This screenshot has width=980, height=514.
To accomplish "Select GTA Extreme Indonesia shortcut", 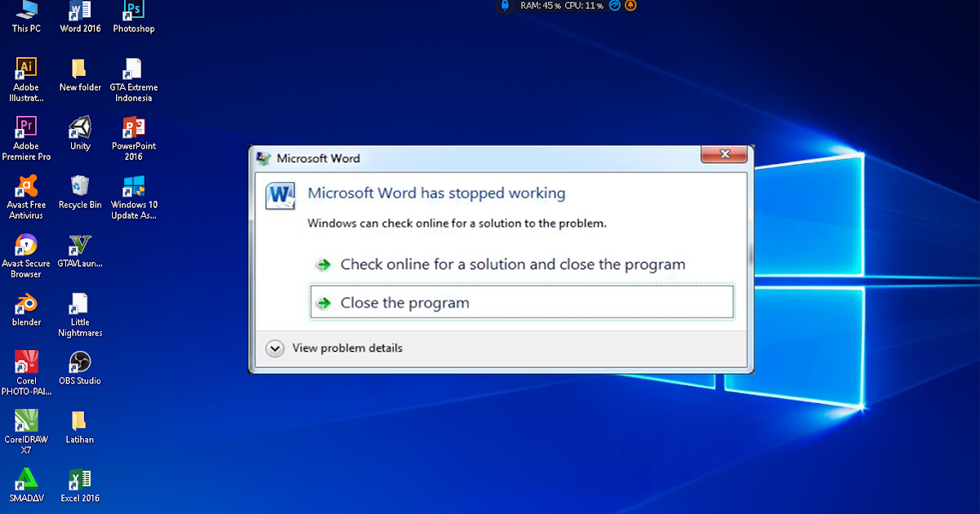I will click(134, 81).
